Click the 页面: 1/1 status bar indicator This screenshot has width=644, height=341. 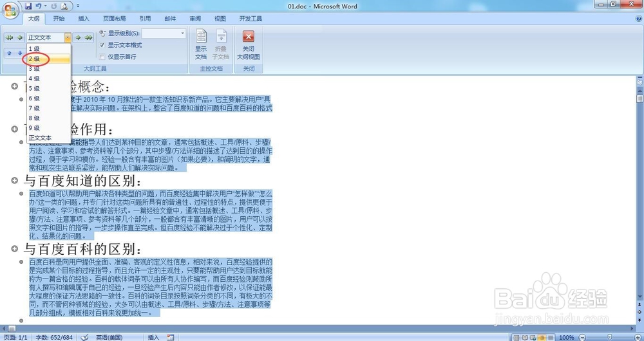14,337
